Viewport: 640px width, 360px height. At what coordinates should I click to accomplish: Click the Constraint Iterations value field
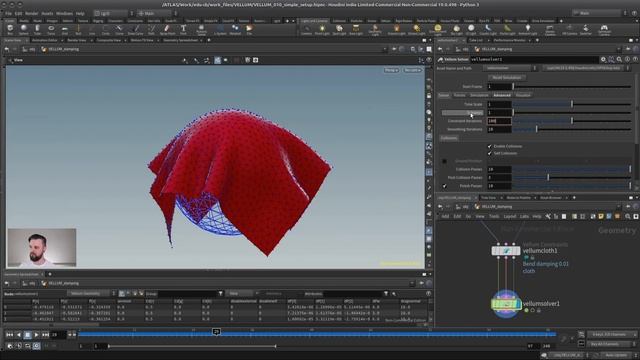pyautogui.click(x=499, y=121)
